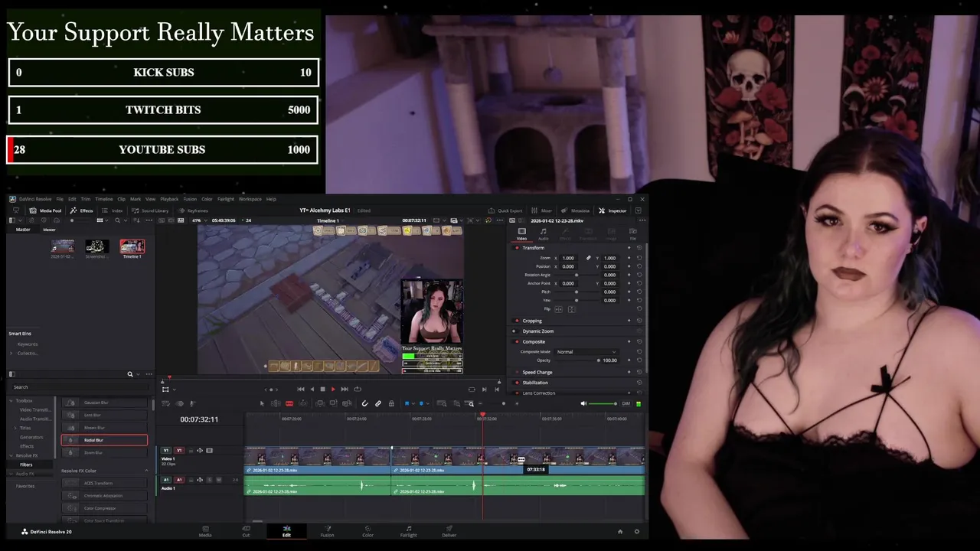Image resolution: width=980 pixels, height=551 pixels.
Task: Jump to the first frame
Action: coord(300,389)
